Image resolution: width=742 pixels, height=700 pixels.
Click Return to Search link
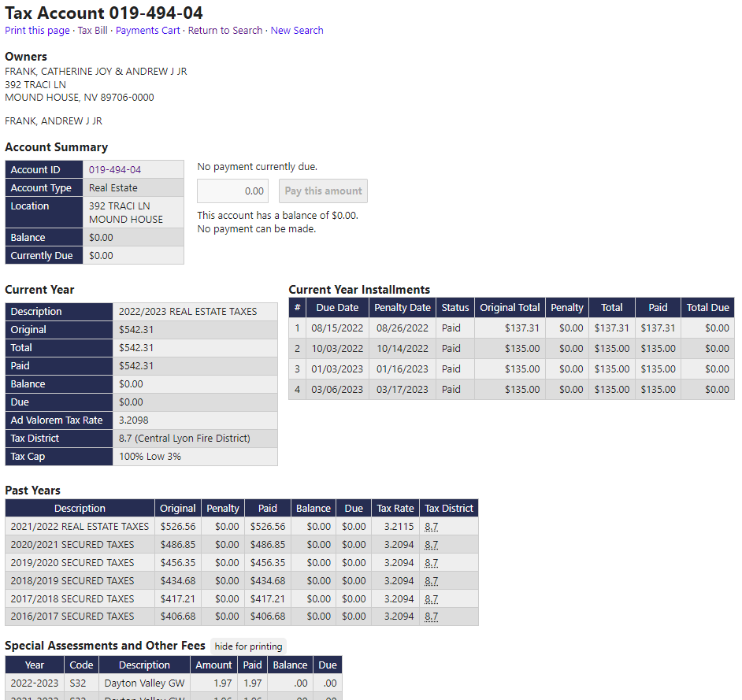tap(224, 31)
